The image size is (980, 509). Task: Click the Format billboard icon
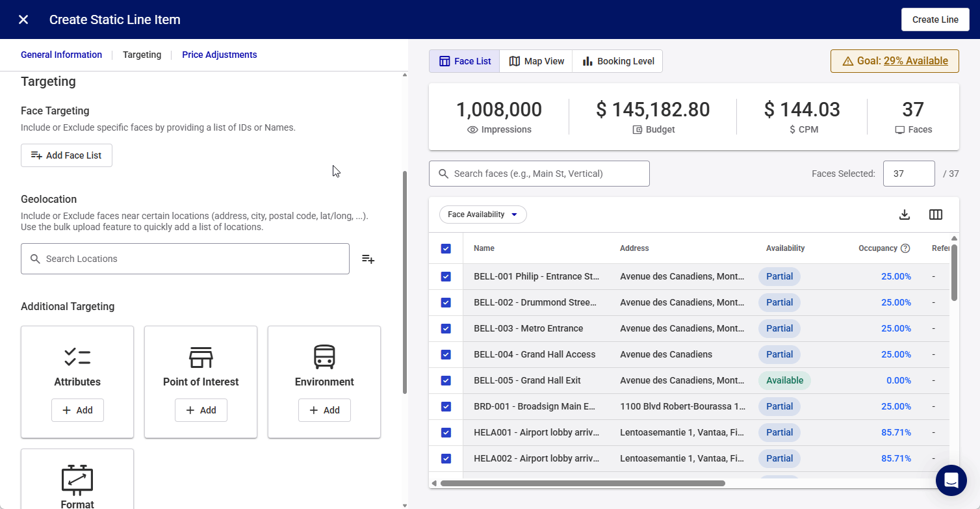(x=77, y=478)
